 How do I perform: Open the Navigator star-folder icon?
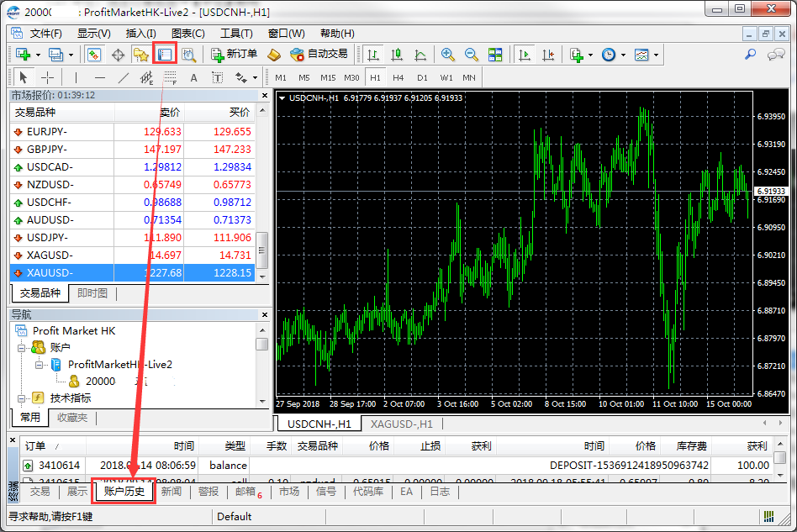[x=140, y=55]
